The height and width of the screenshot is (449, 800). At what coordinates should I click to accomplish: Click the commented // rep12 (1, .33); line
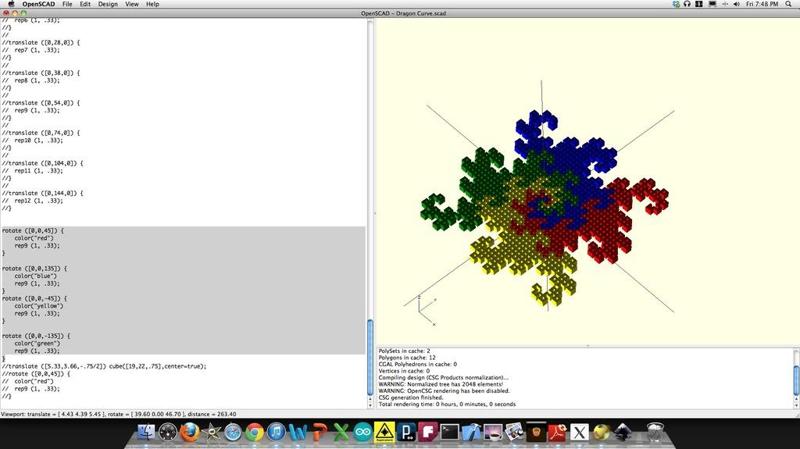point(32,201)
